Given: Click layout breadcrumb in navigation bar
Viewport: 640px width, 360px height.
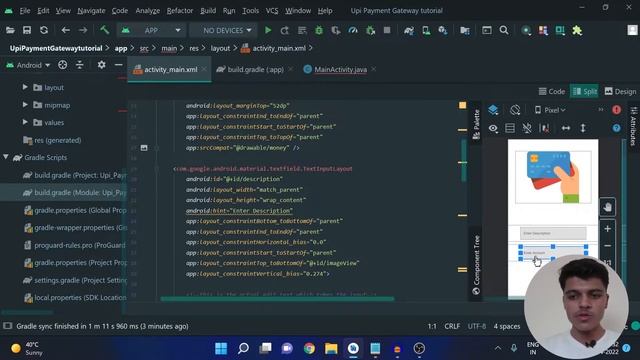Looking at the screenshot, I should [x=220, y=48].
